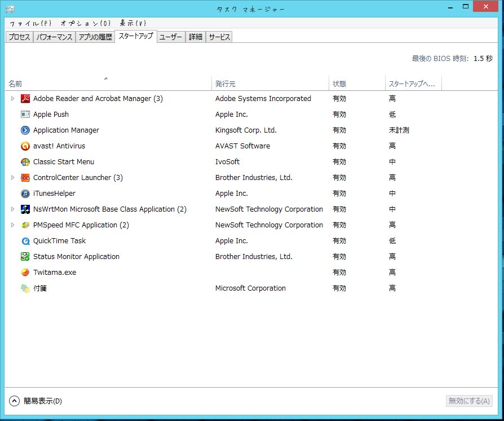
Task: Select the Apple Push row name
Action: [x=51, y=114]
